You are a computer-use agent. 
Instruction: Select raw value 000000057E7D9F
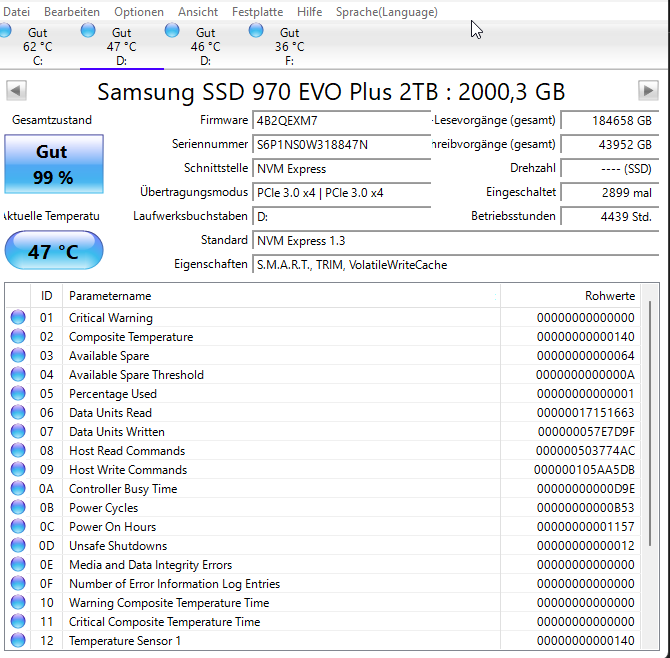tap(586, 432)
